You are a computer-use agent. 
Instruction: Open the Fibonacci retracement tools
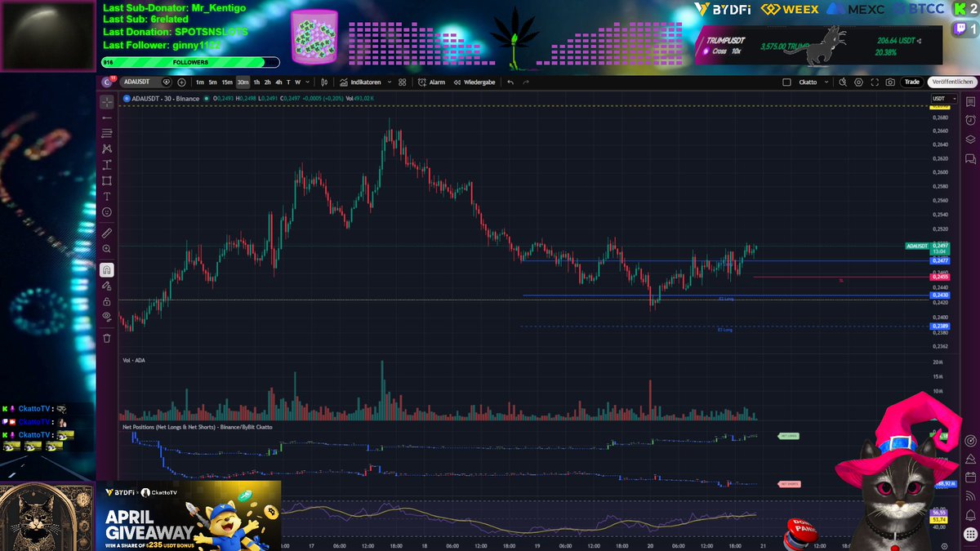[x=107, y=133]
